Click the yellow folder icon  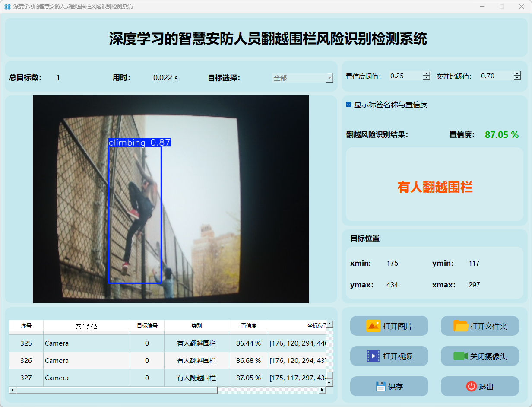(x=461, y=326)
